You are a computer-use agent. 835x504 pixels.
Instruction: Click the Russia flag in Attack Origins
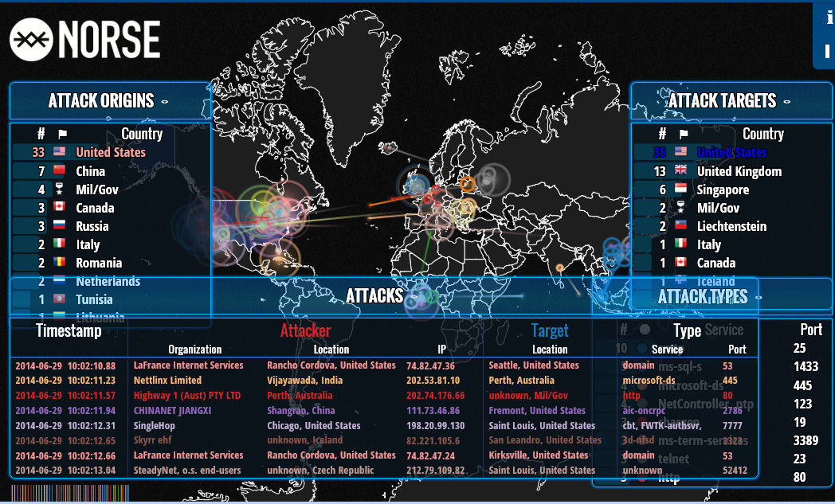[59, 226]
